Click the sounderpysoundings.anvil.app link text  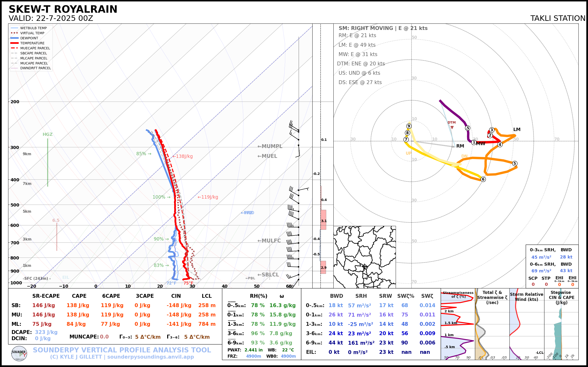click(150, 357)
